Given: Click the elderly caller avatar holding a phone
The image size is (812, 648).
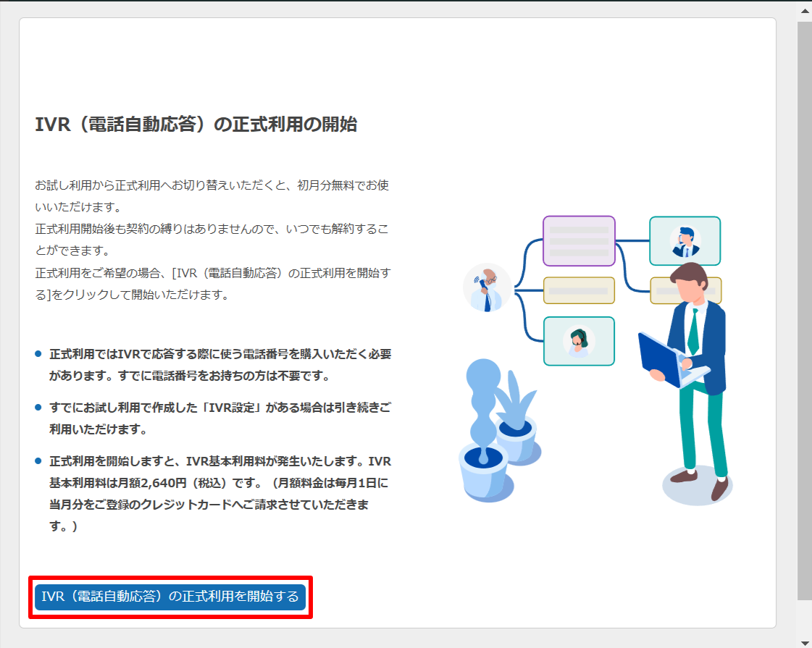Looking at the screenshot, I should 487,287.
